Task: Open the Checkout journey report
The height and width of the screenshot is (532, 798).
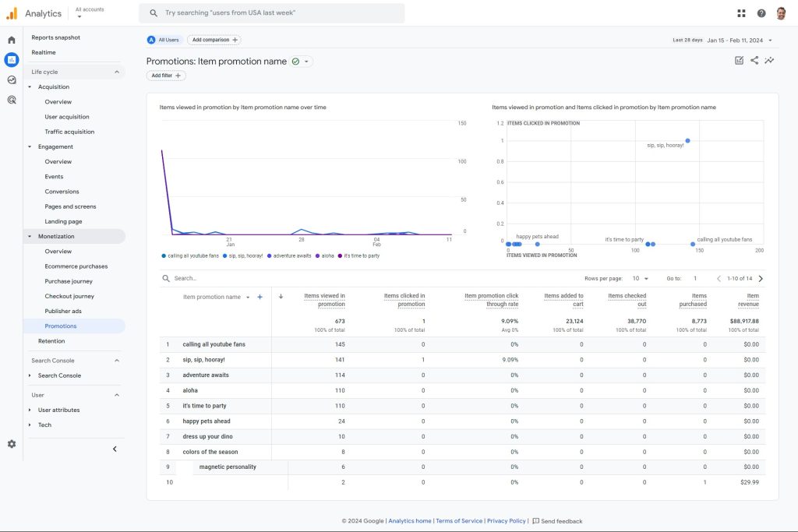Action: (x=69, y=296)
